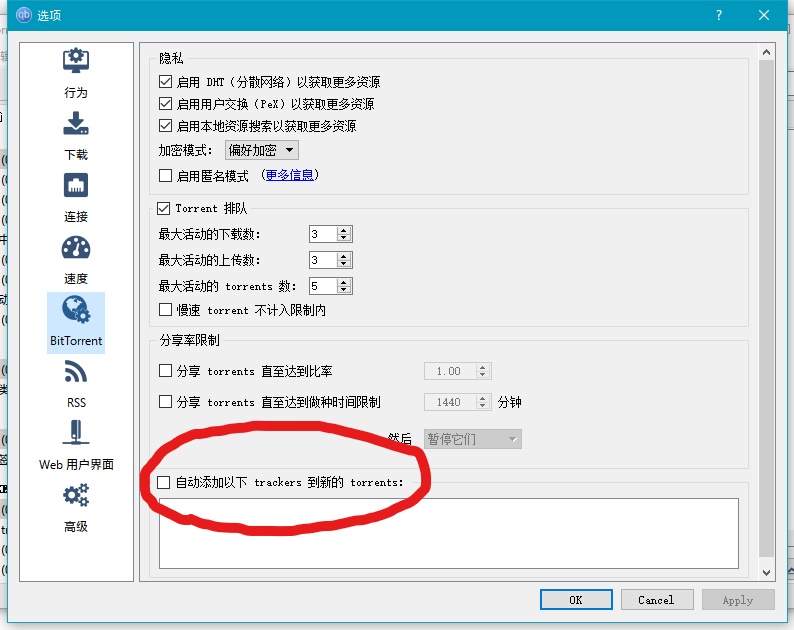Open the 连接 (Connection) settings icon
The height and width of the screenshot is (630, 794).
(x=76, y=186)
